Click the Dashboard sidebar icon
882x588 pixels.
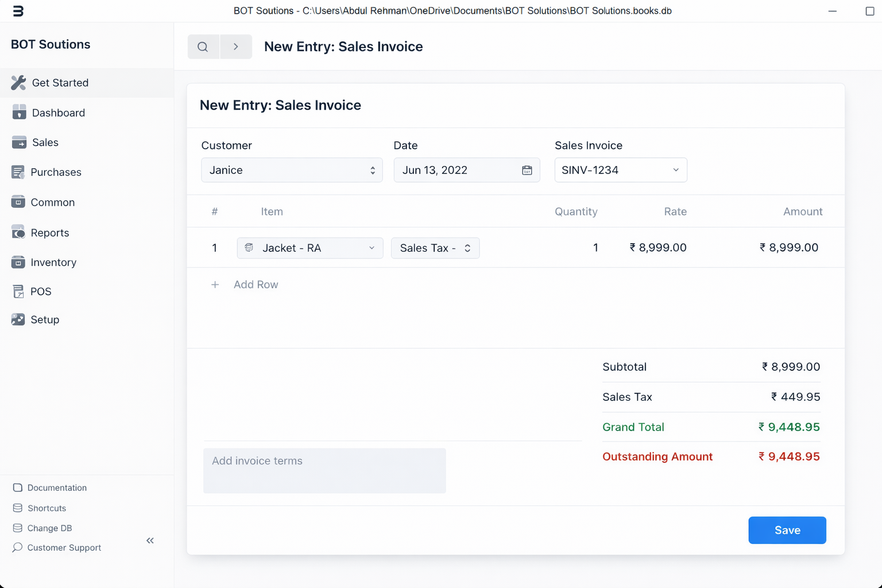[19, 113]
